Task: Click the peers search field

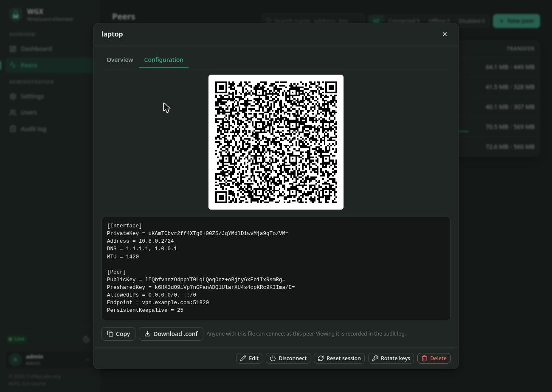Action: (313, 21)
